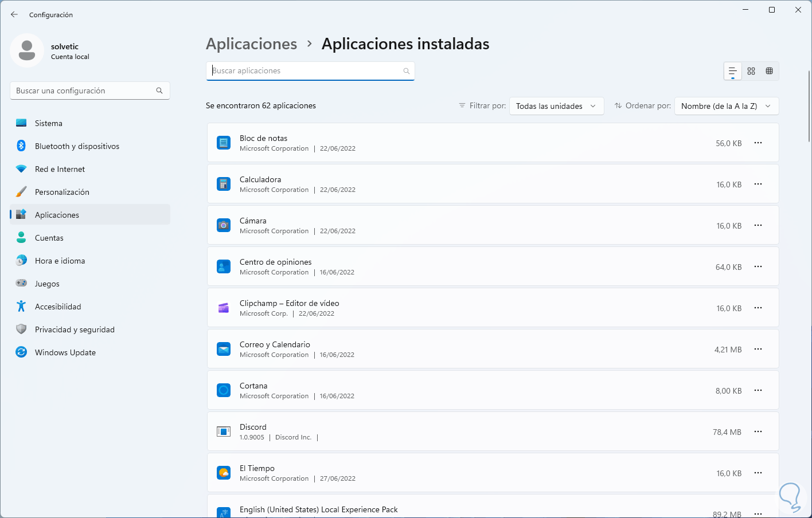The image size is (812, 518).
Task: Click the Centro de opiniones title
Action: [276, 262]
